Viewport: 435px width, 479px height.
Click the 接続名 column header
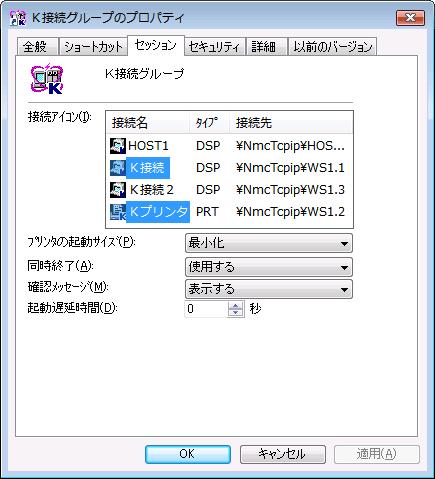point(148,123)
